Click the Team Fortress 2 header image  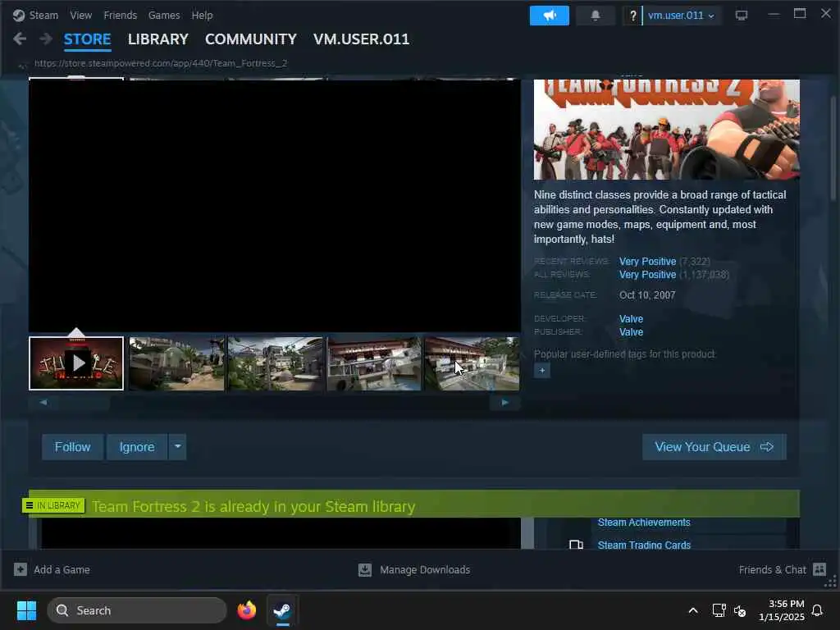(666, 130)
